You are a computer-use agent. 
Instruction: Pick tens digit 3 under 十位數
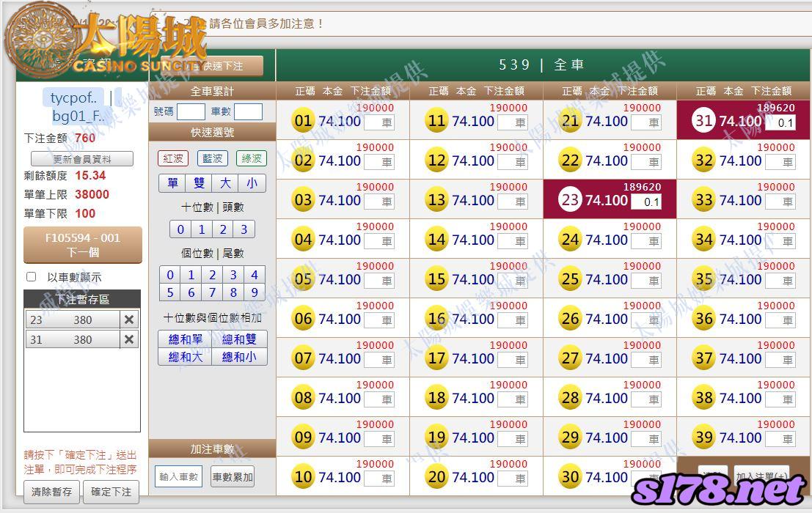pyautogui.click(x=244, y=229)
